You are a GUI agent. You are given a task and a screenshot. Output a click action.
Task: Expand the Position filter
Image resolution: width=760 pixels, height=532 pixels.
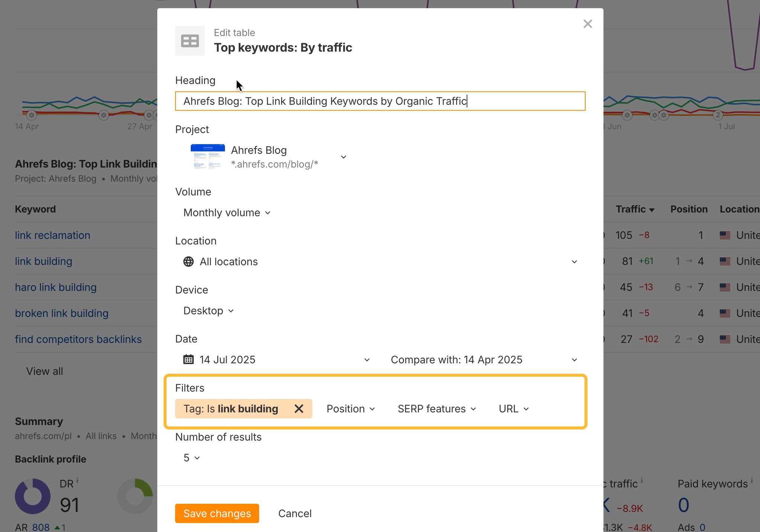351,409
